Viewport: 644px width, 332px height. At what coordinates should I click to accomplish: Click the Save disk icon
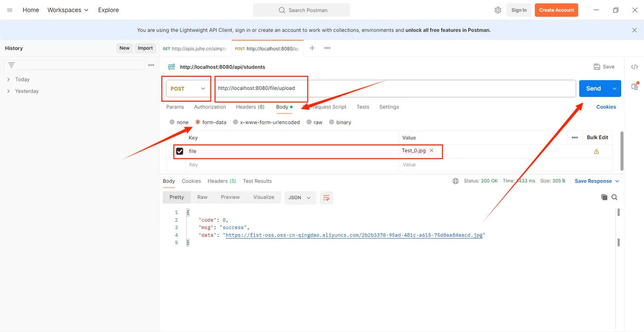(597, 67)
